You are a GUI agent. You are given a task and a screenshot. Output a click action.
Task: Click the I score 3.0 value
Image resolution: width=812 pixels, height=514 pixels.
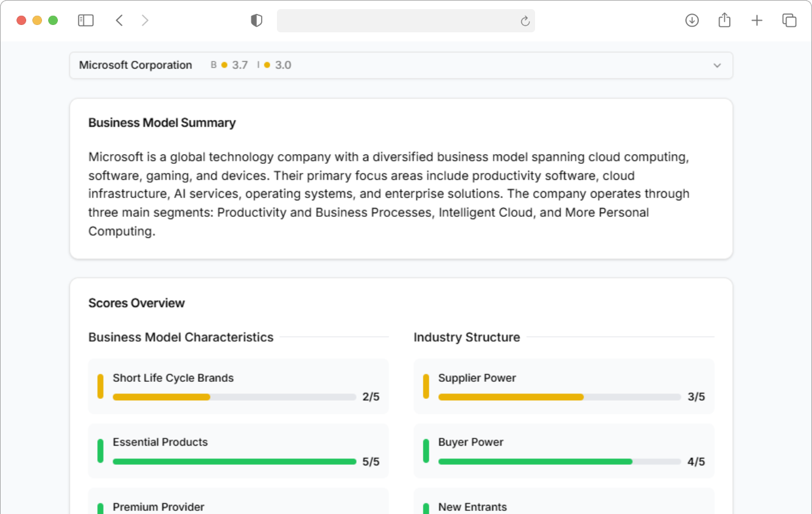pos(283,65)
